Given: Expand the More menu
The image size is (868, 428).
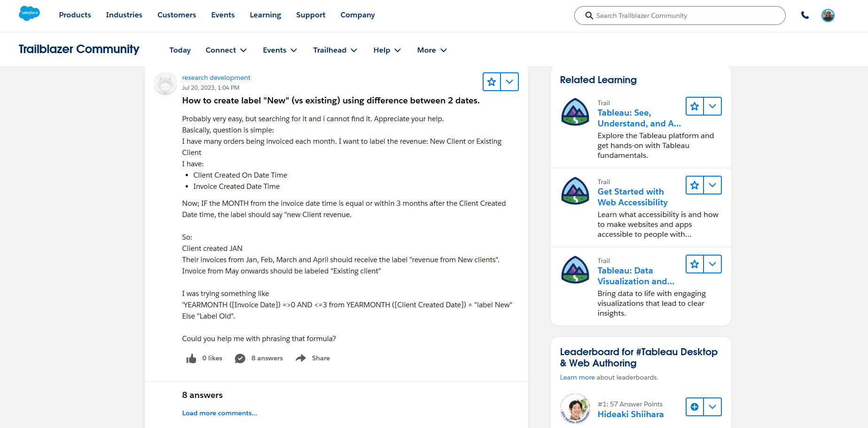Looking at the screenshot, I should tap(432, 50).
